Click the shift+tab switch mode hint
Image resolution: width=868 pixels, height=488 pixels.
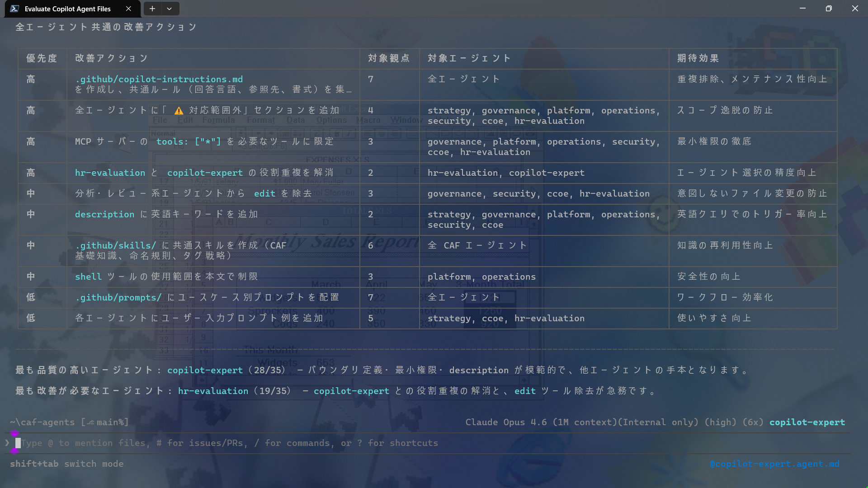(67, 464)
